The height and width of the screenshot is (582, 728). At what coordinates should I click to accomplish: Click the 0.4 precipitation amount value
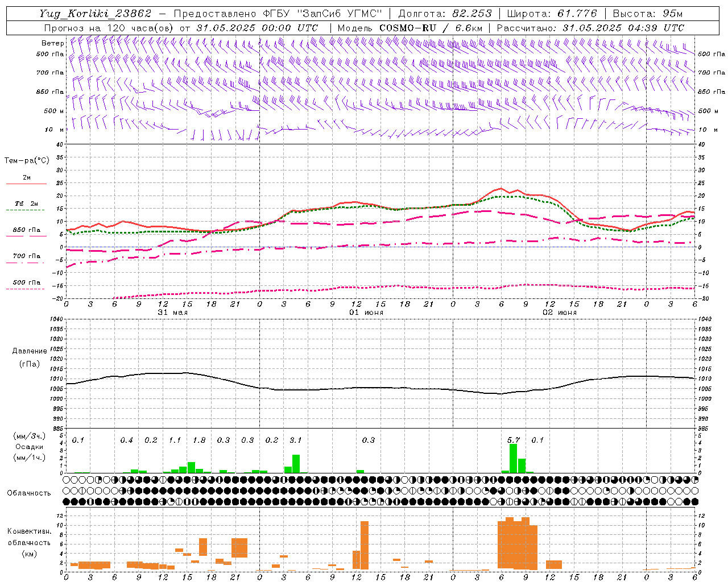pos(126,440)
